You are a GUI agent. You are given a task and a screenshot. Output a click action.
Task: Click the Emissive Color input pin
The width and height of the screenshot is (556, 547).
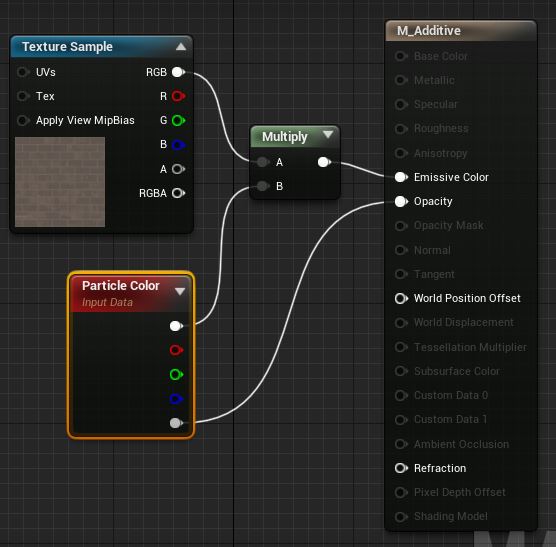click(401, 177)
